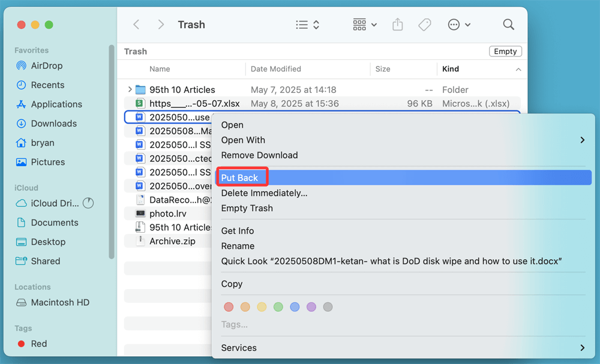Viewport: 600px width, 364px height.
Task: Open the More actions ellipsis dropdown
Action: point(458,25)
